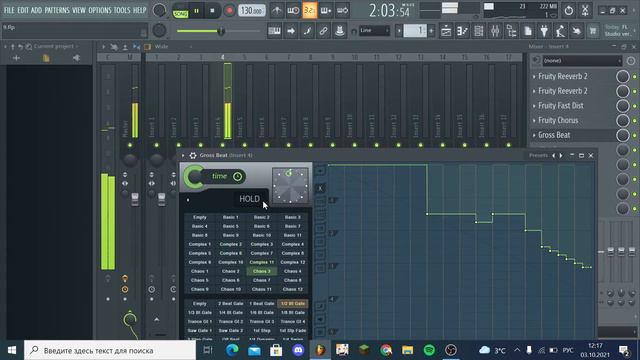640x360 pixels.
Task: Select the Basic 1 time preset
Action: (x=231, y=217)
